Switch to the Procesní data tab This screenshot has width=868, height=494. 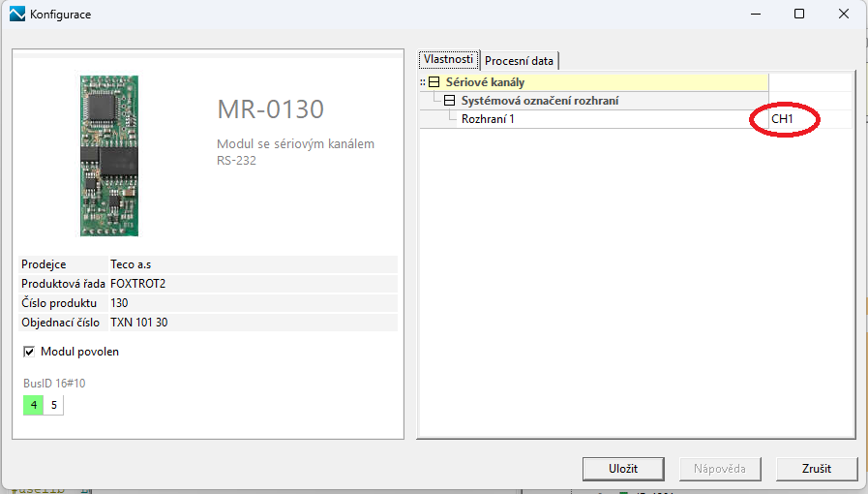pyautogui.click(x=520, y=61)
